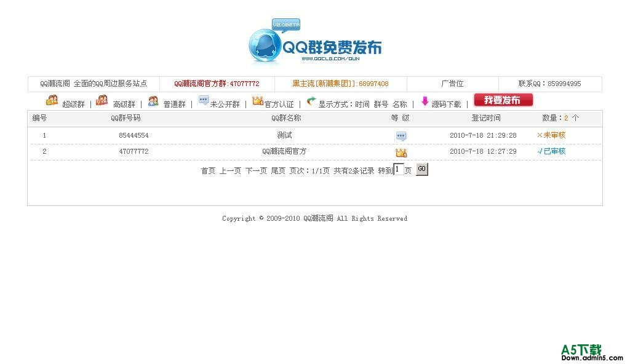Click the crown level icon for QQ潮流阁官方

(401, 152)
